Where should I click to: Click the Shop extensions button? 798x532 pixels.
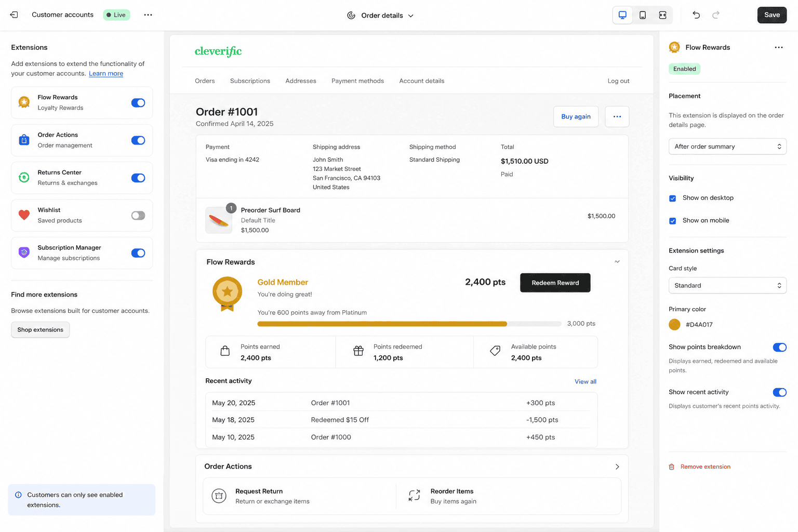(x=41, y=330)
